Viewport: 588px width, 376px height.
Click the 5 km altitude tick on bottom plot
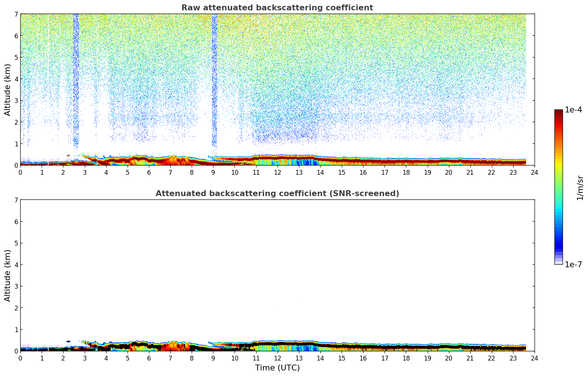tap(16, 243)
